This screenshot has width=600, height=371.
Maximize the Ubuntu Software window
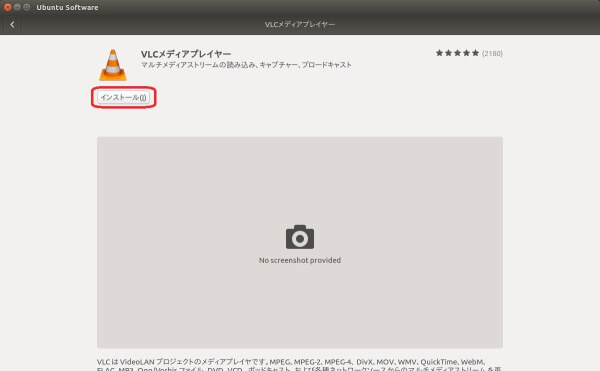click(27, 7)
